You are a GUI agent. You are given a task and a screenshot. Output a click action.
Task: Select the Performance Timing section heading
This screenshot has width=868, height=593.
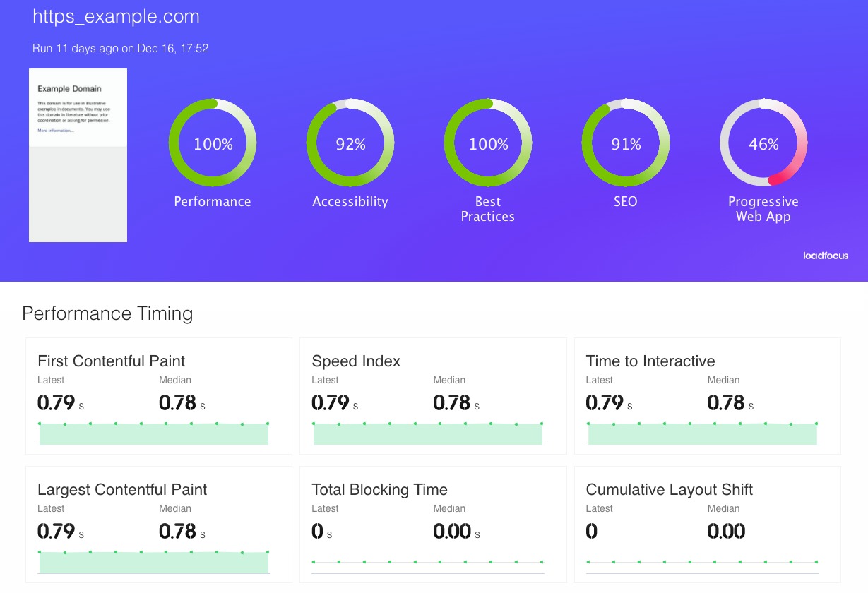[x=107, y=313]
